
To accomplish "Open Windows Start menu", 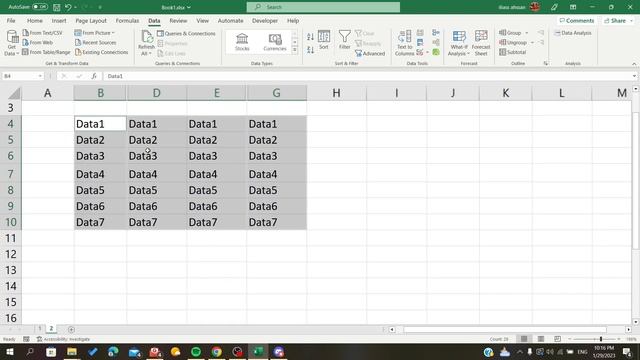I will coord(9,352).
